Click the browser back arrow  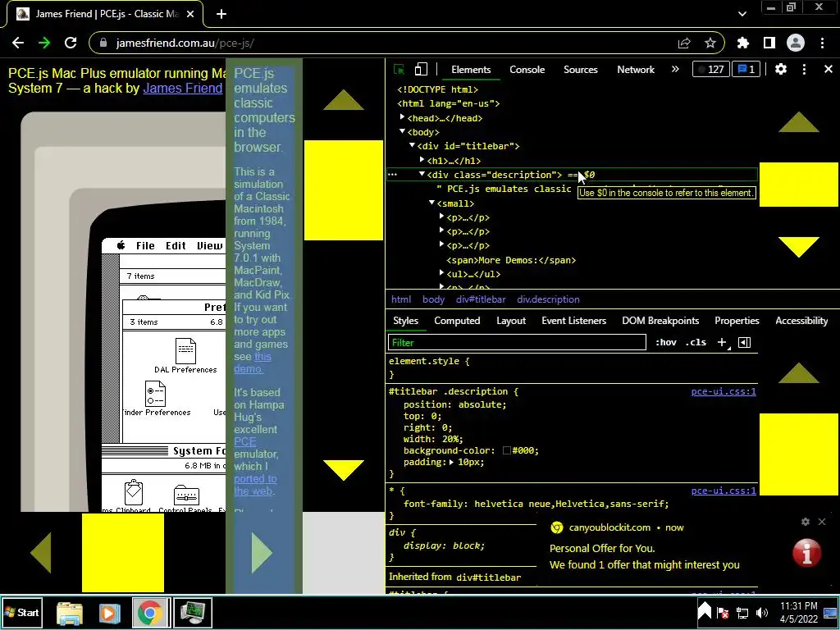(x=18, y=43)
